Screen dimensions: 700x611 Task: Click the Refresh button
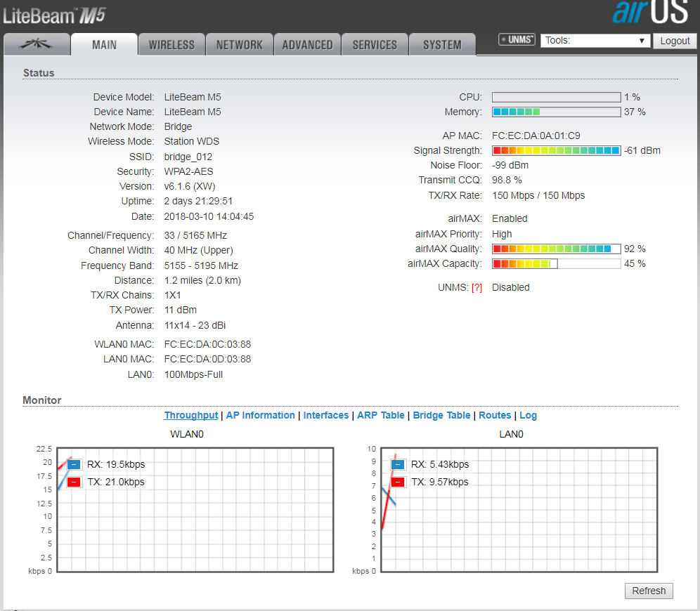649,591
